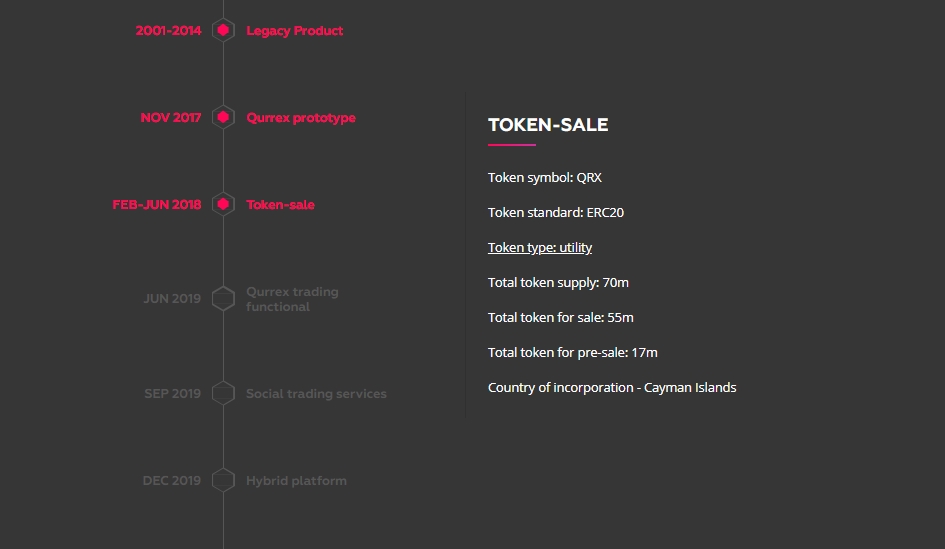Select the Hybrid platform milestone label
Viewport: 945px width, 549px height.
[296, 481]
